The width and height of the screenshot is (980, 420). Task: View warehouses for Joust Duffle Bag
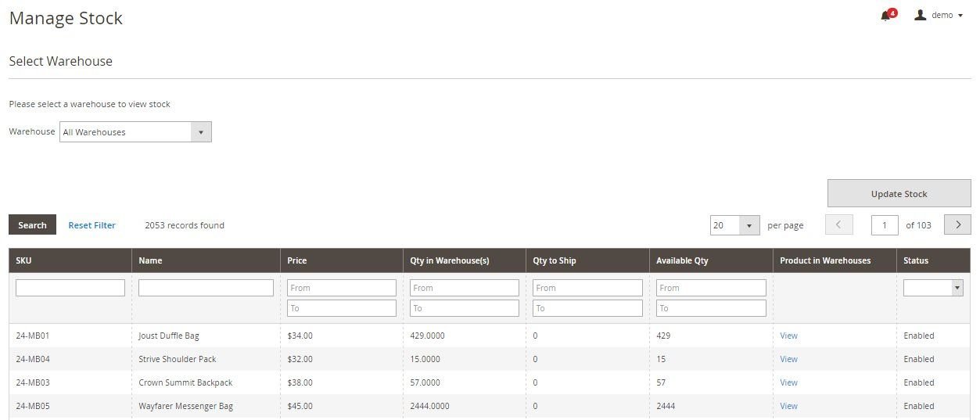click(x=788, y=336)
